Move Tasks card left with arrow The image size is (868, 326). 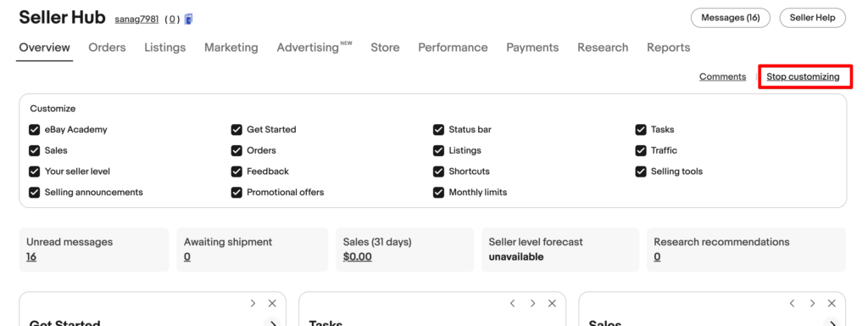point(513,303)
